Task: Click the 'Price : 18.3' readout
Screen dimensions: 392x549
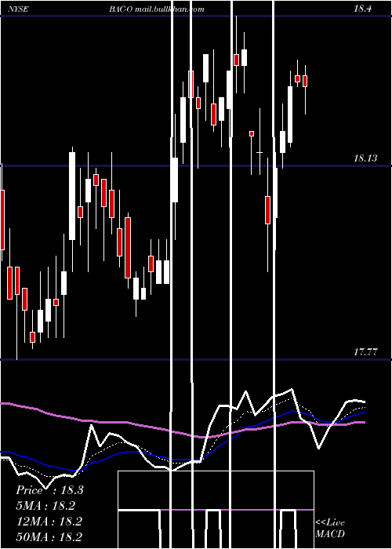Action: [x=49, y=490]
